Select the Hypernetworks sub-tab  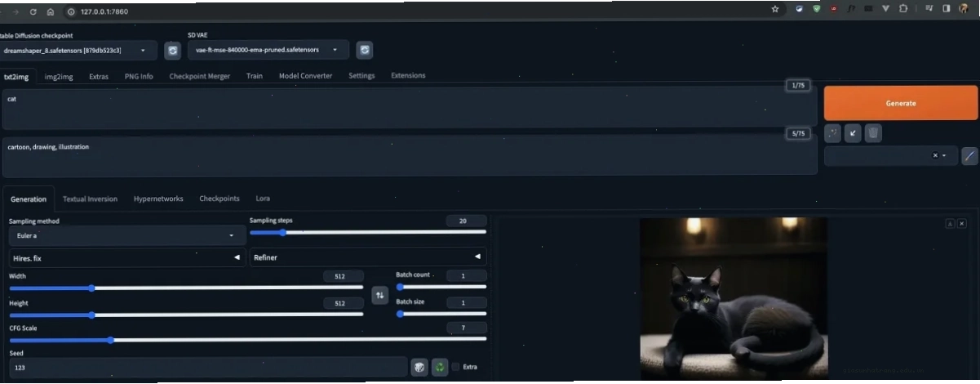click(x=158, y=199)
